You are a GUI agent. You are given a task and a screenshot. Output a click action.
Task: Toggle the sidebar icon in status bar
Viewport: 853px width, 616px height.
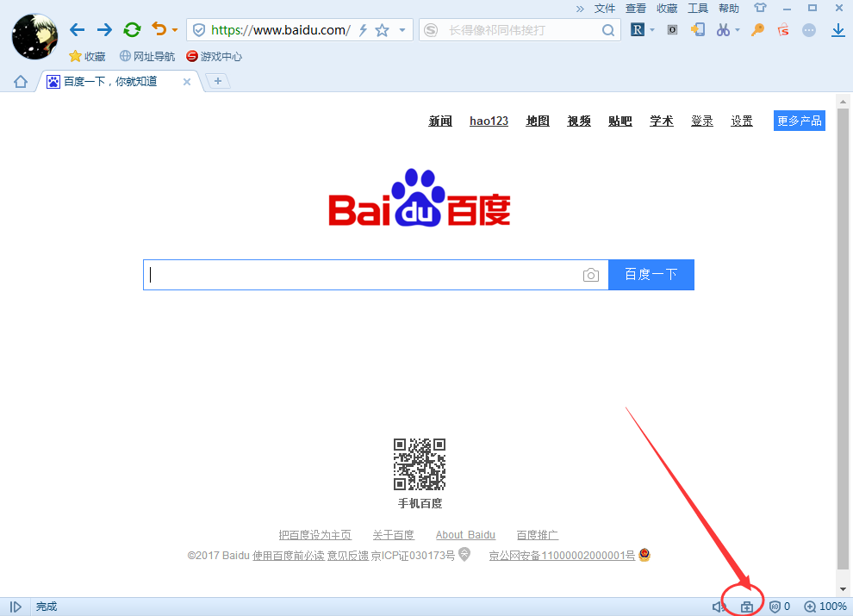16,607
